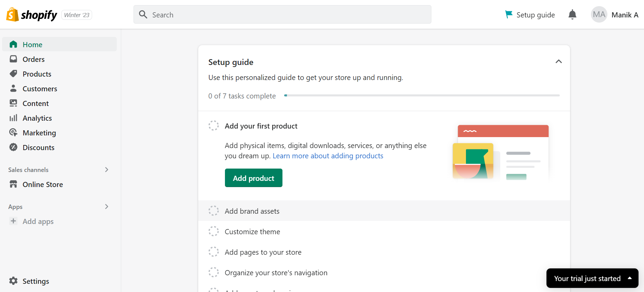Click the Marketing target icon in sidebar
The height and width of the screenshot is (292, 644).
13,133
